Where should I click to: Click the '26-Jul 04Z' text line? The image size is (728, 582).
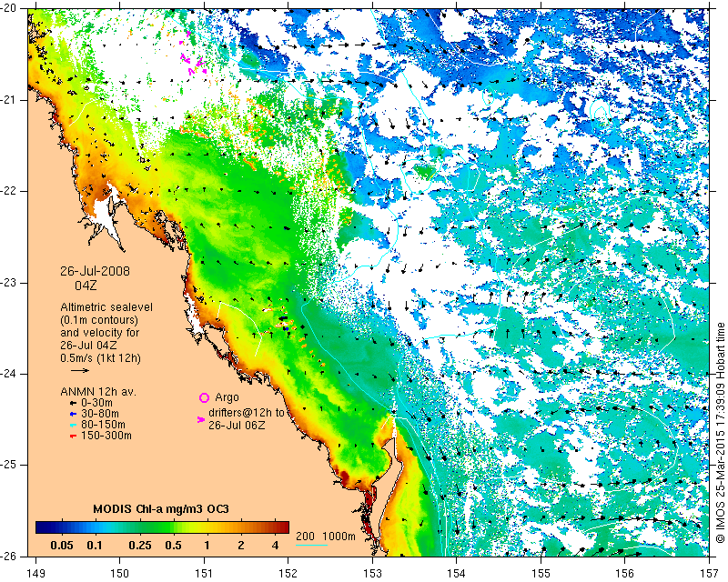[x=88, y=346]
